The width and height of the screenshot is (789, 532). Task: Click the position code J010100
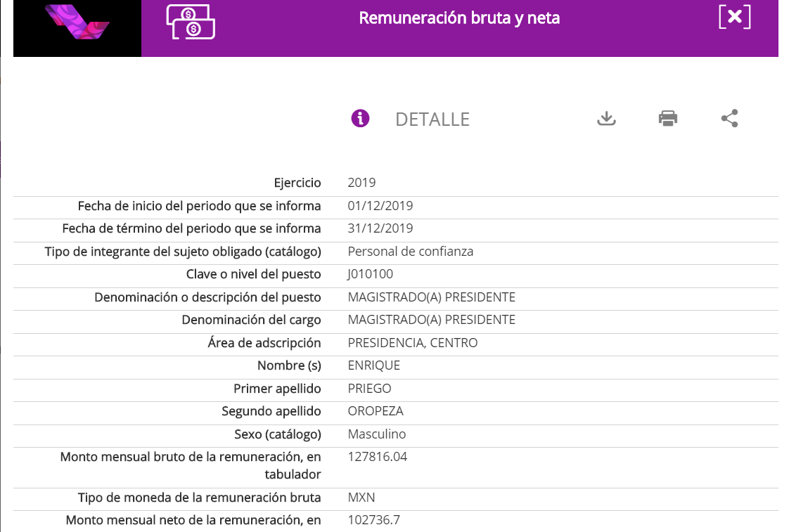[371, 274]
